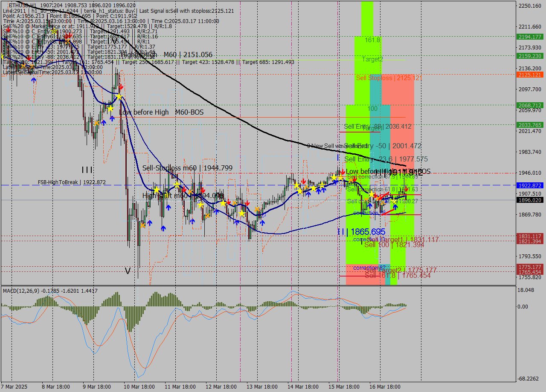Click the V wave label below the low
The image size is (546, 392).
pyautogui.click(x=128, y=271)
